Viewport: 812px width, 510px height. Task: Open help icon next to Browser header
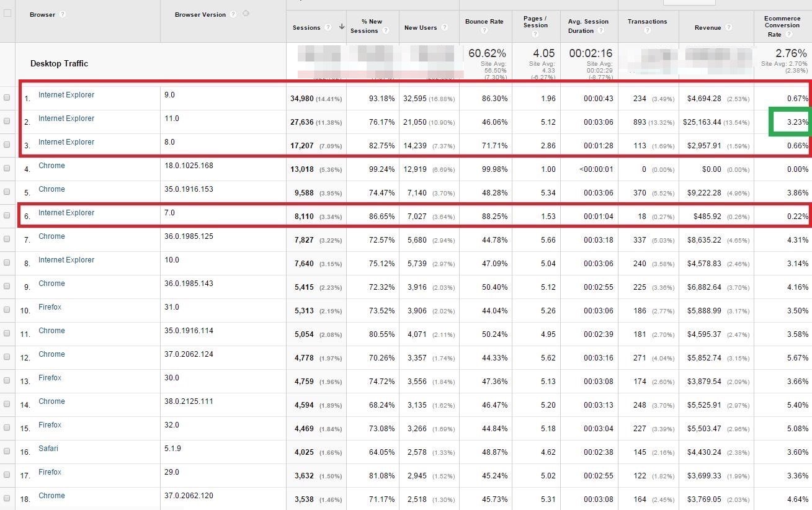click(x=63, y=14)
